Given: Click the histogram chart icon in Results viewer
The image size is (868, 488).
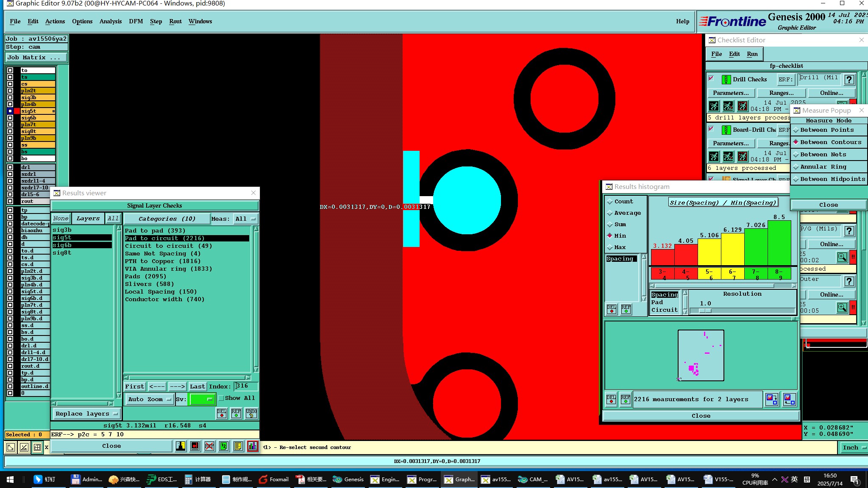Looking at the screenshot, I should (253, 446).
